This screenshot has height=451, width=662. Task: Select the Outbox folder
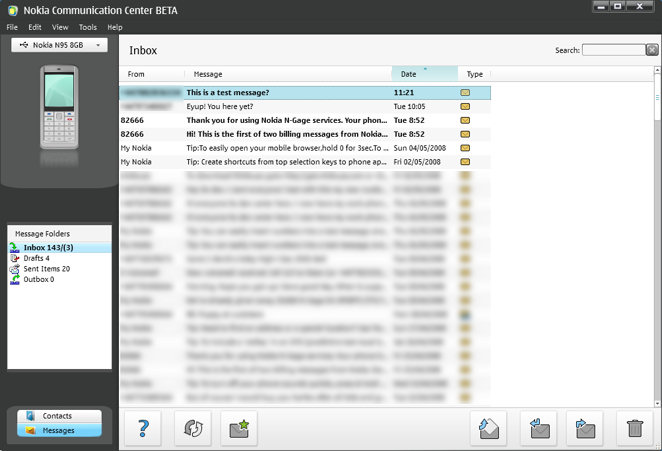[38, 280]
